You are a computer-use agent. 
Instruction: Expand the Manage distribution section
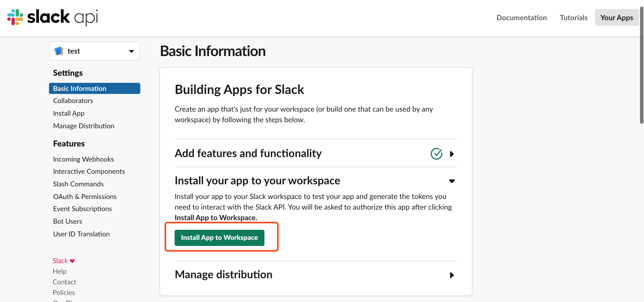point(452,275)
